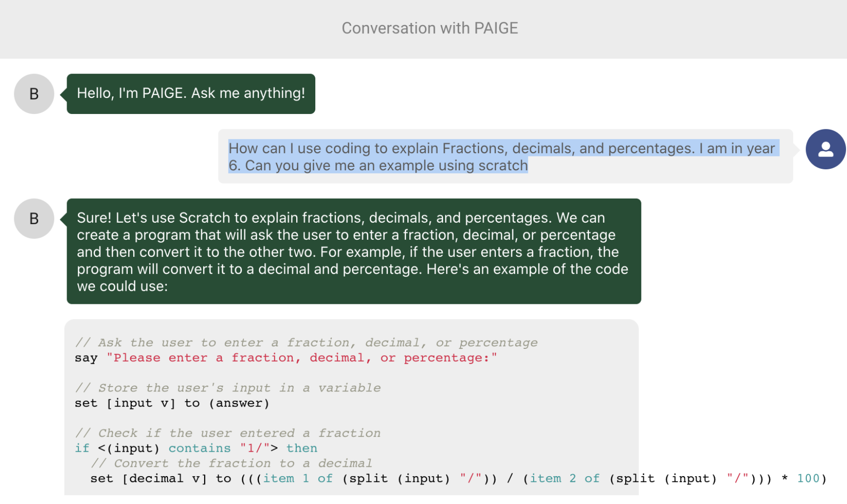The image size is (847, 504).
Task: Click the red "Please enter a fraction" string
Action: (302, 358)
